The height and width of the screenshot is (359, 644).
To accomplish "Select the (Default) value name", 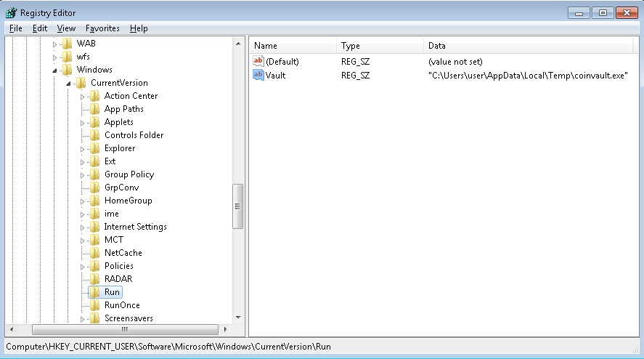I will (282, 62).
